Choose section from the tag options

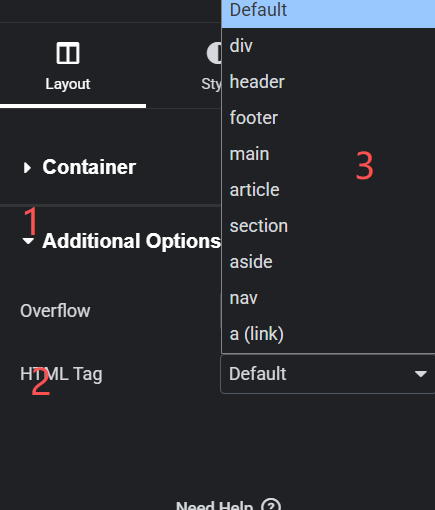point(328,226)
